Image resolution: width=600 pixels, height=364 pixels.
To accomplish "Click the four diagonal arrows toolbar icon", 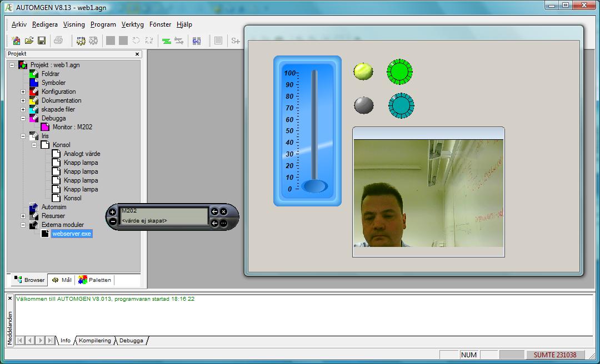I will tap(149, 41).
